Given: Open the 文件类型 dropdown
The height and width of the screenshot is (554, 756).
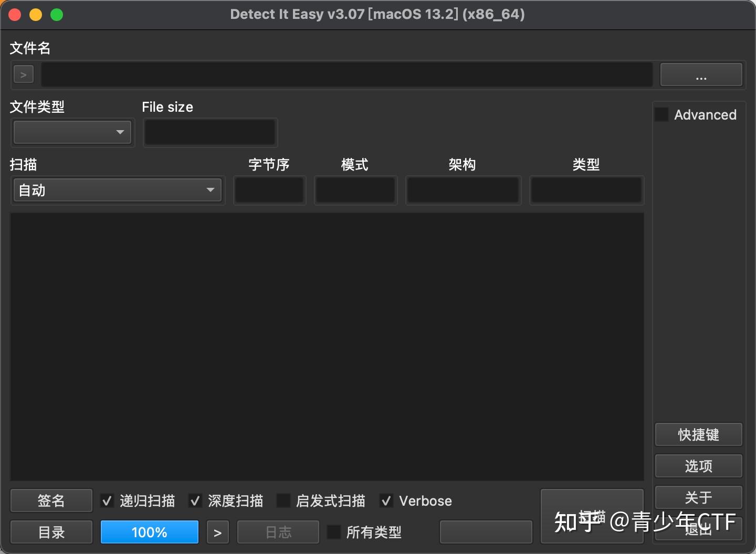Looking at the screenshot, I should (72, 132).
